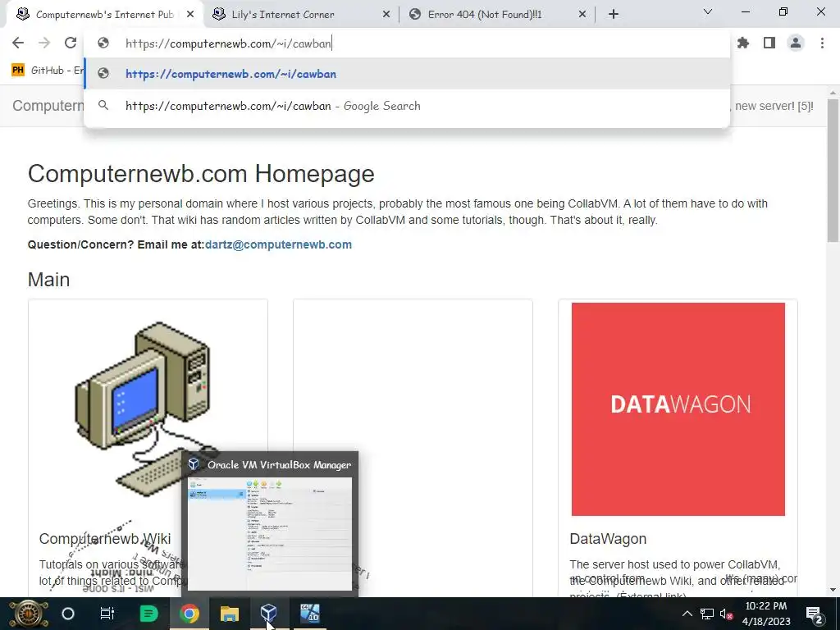Open the muted volume tray icon

click(726, 614)
